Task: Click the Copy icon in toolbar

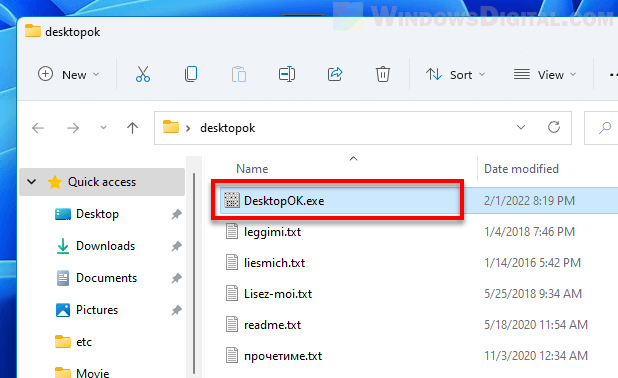Action: point(191,74)
